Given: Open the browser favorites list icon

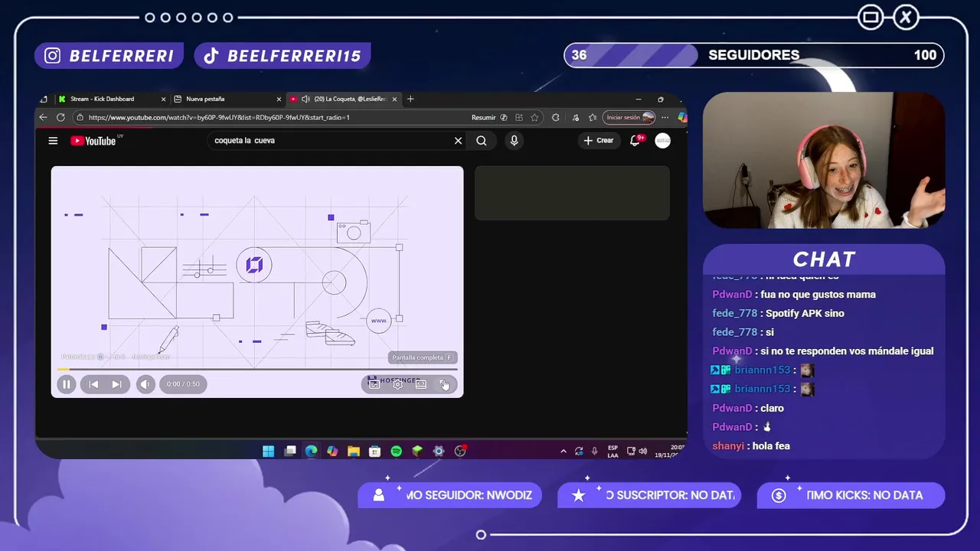Looking at the screenshot, I should tap(592, 117).
